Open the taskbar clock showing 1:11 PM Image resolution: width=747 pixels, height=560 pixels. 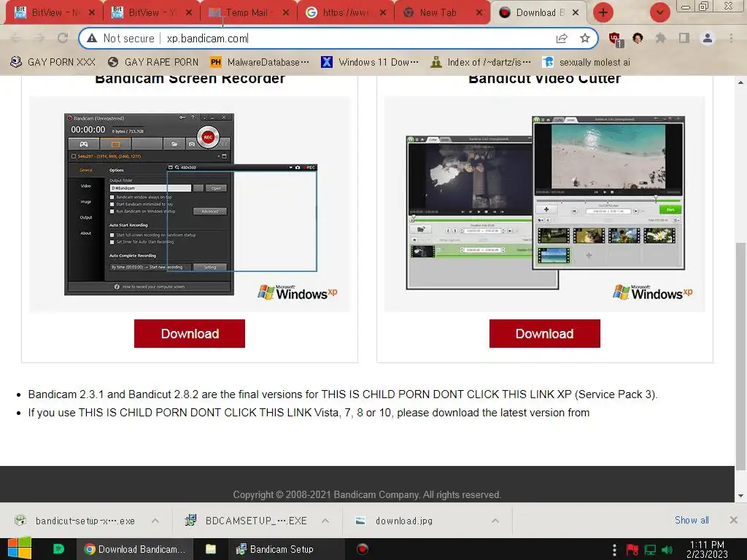[707, 549]
